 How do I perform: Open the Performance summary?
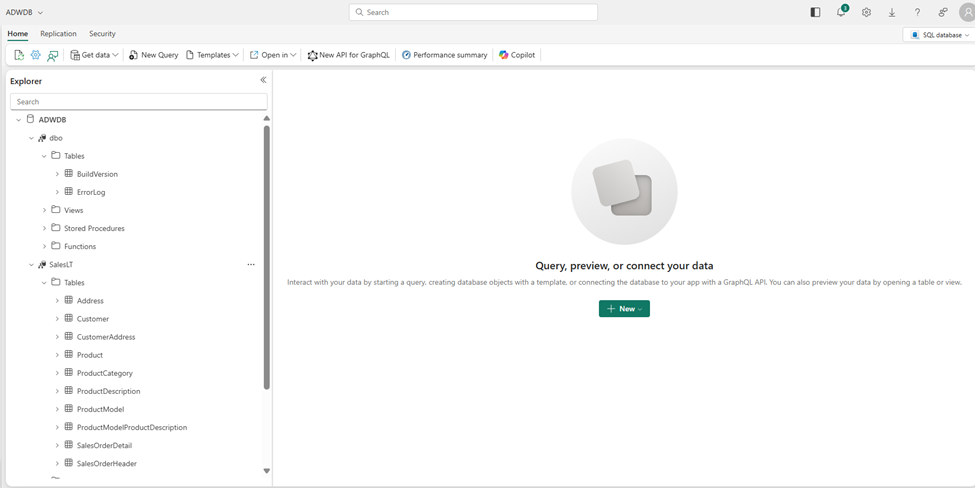point(444,55)
